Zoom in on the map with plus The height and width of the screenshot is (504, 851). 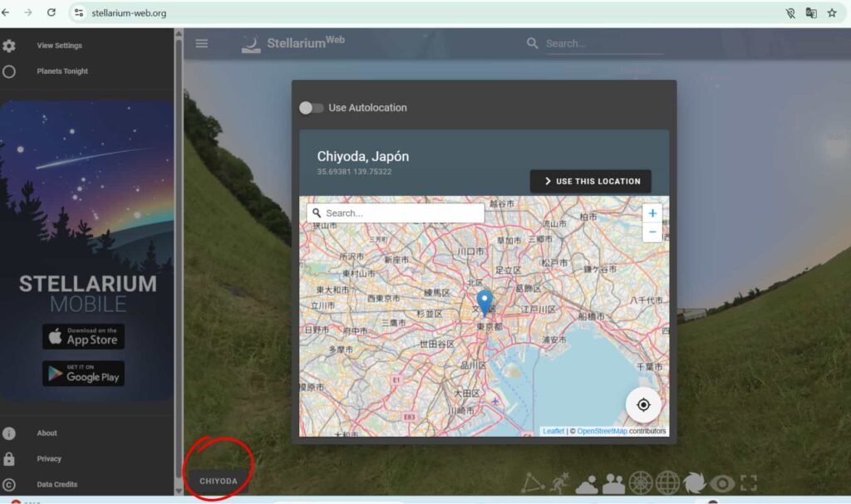(652, 213)
